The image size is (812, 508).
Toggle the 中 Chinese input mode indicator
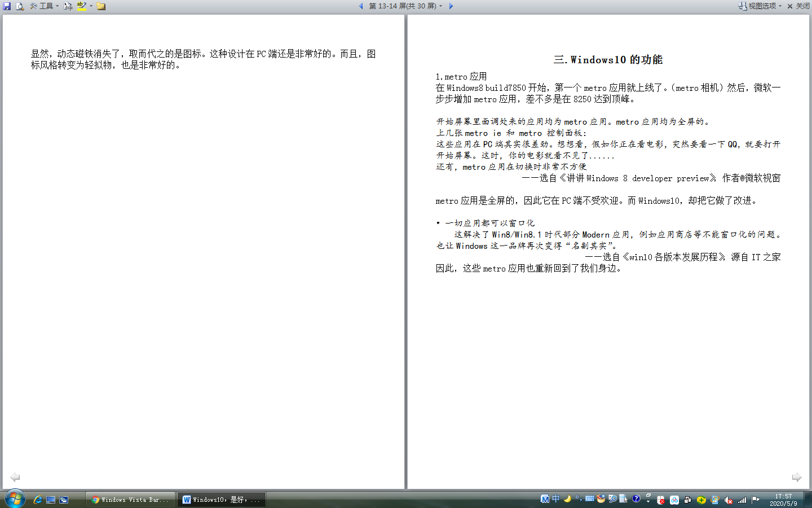(x=556, y=499)
